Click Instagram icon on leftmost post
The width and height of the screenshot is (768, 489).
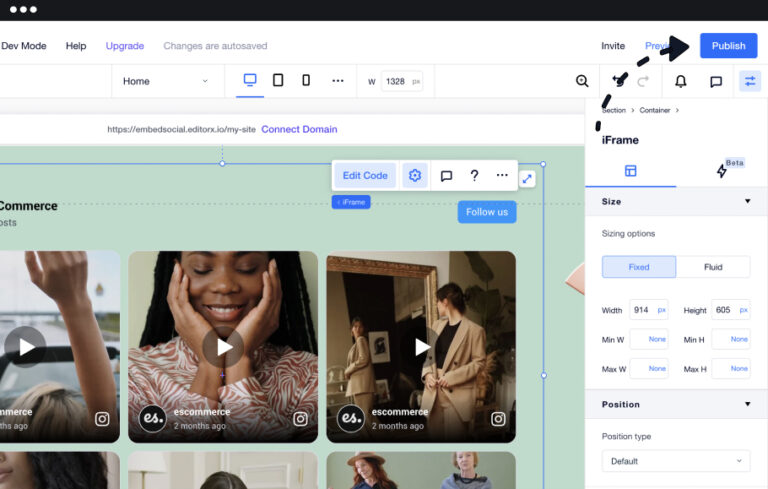click(x=102, y=419)
